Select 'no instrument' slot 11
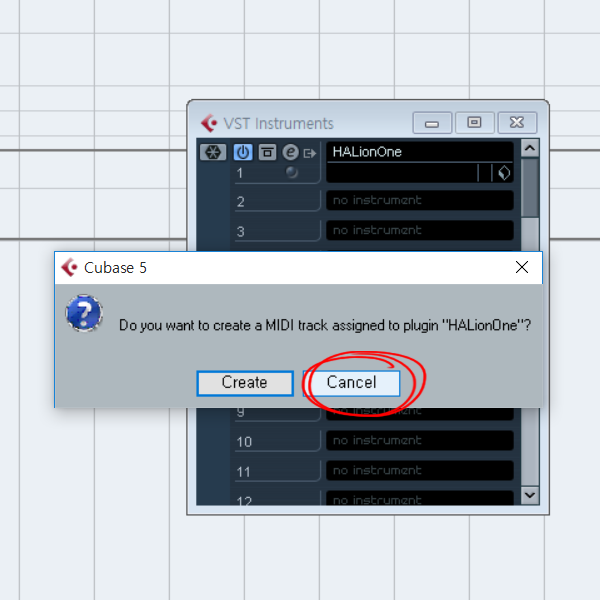Viewport: 600px width, 600px height. 420,470
